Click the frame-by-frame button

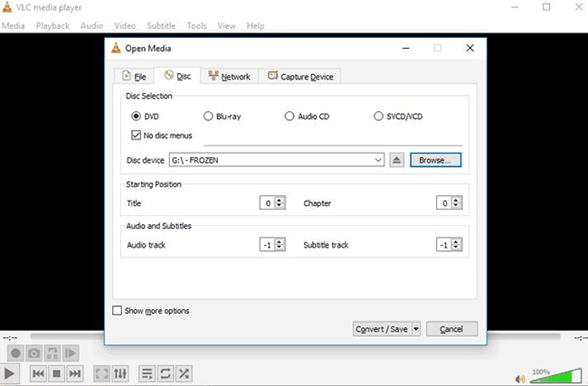tap(71, 353)
